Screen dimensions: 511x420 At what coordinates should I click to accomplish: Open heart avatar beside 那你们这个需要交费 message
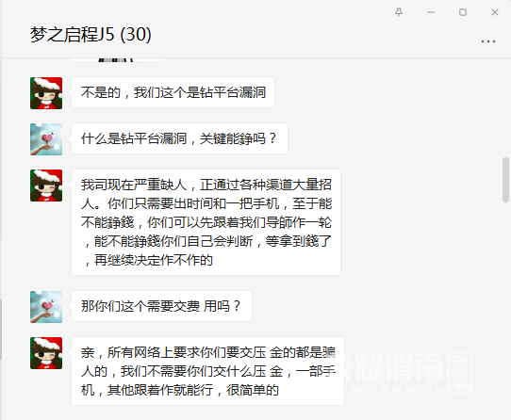[46, 307]
